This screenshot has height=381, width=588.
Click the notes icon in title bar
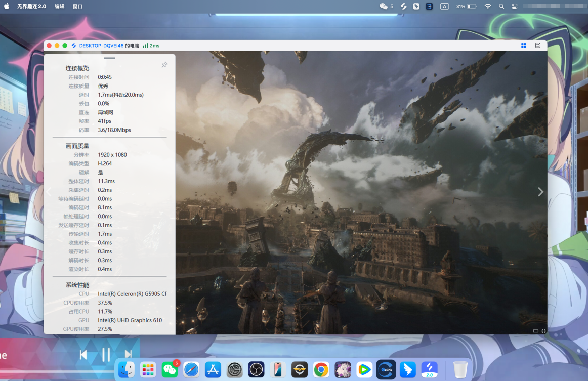[x=538, y=46]
